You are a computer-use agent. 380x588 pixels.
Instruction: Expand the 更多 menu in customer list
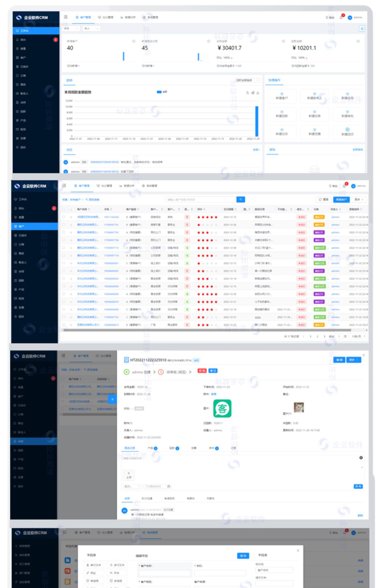[x=359, y=200]
